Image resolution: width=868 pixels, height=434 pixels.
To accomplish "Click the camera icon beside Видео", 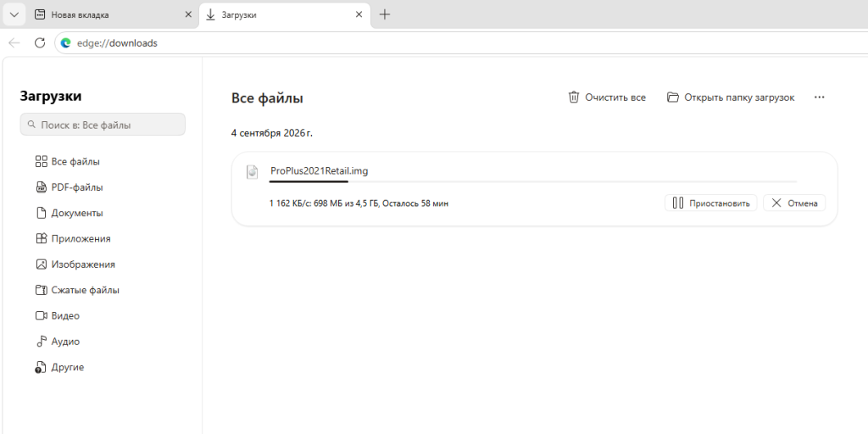I will click(41, 315).
